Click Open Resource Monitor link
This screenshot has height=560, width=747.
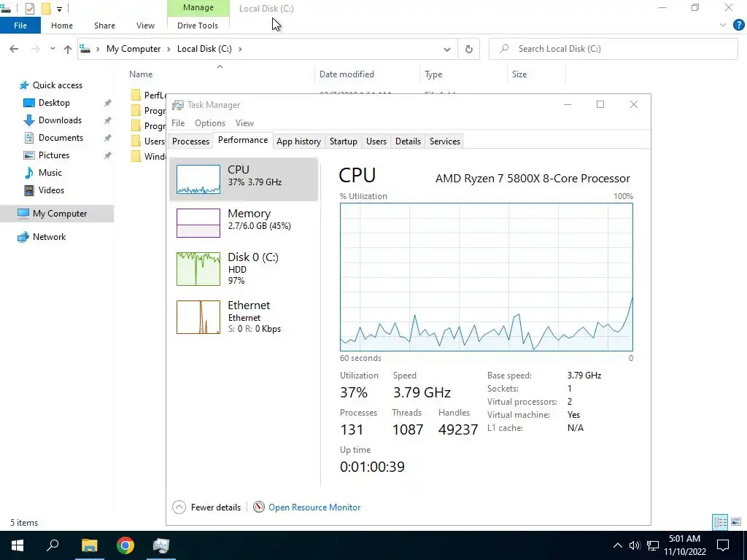pyautogui.click(x=314, y=507)
